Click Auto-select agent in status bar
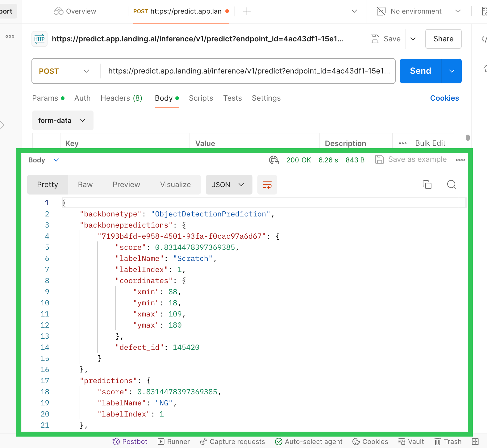This screenshot has width=487, height=448. tap(309, 442)
